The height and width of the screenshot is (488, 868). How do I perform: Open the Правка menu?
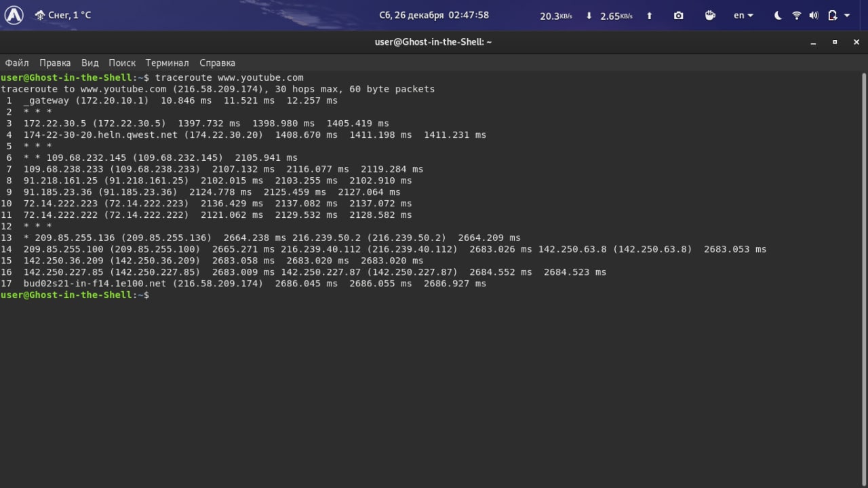tap(55, 62)
